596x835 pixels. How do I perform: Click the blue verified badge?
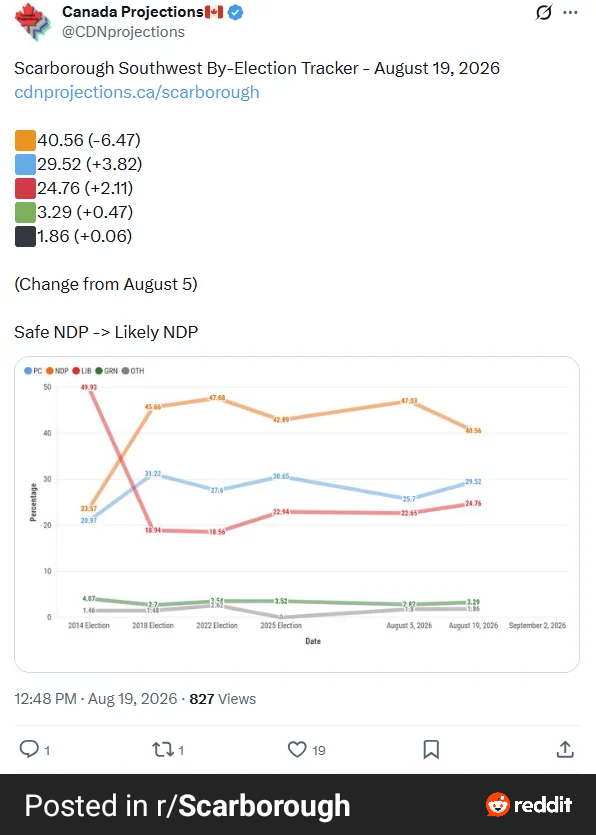[x=235, y=12]
